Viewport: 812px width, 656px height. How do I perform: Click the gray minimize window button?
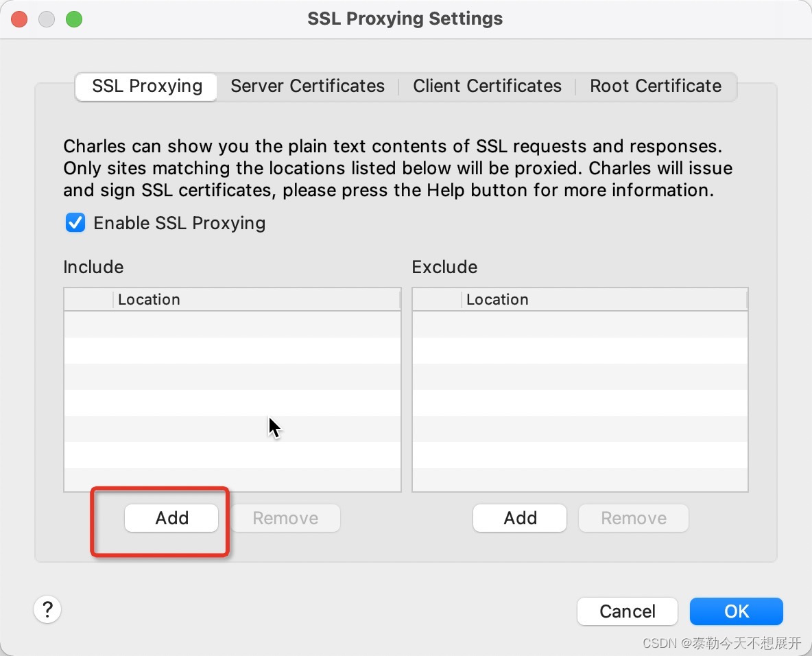coord(47,19)
